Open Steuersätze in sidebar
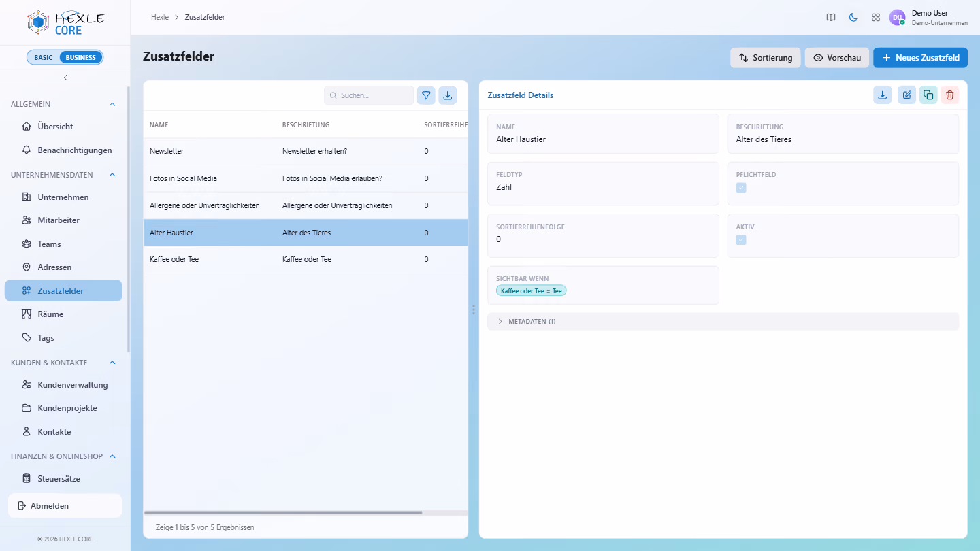The width and height of the screenshot is (980, 551). click(63, 479)
